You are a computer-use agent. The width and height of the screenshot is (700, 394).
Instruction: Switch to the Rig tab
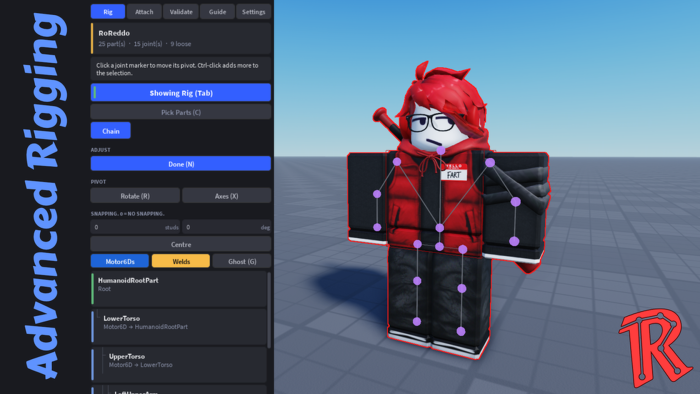point(108,12)
